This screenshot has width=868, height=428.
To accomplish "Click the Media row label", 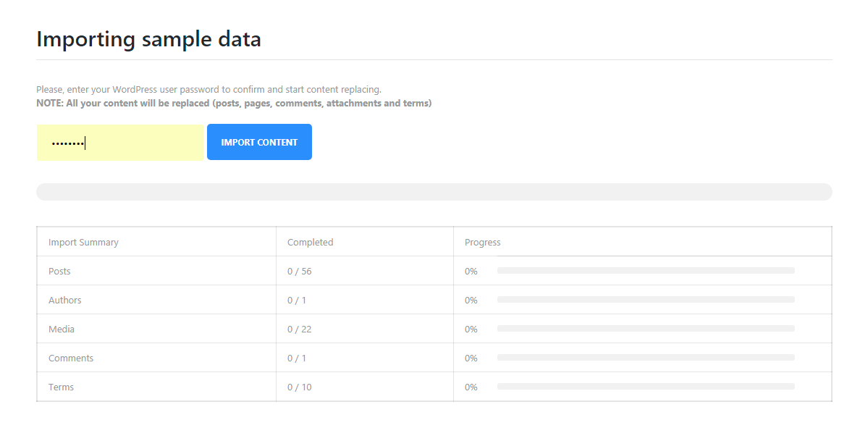I will [62, 330].
